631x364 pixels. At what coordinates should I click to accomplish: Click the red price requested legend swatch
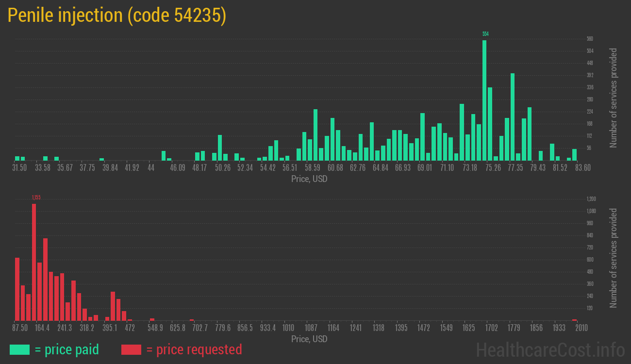click(131, 349)
